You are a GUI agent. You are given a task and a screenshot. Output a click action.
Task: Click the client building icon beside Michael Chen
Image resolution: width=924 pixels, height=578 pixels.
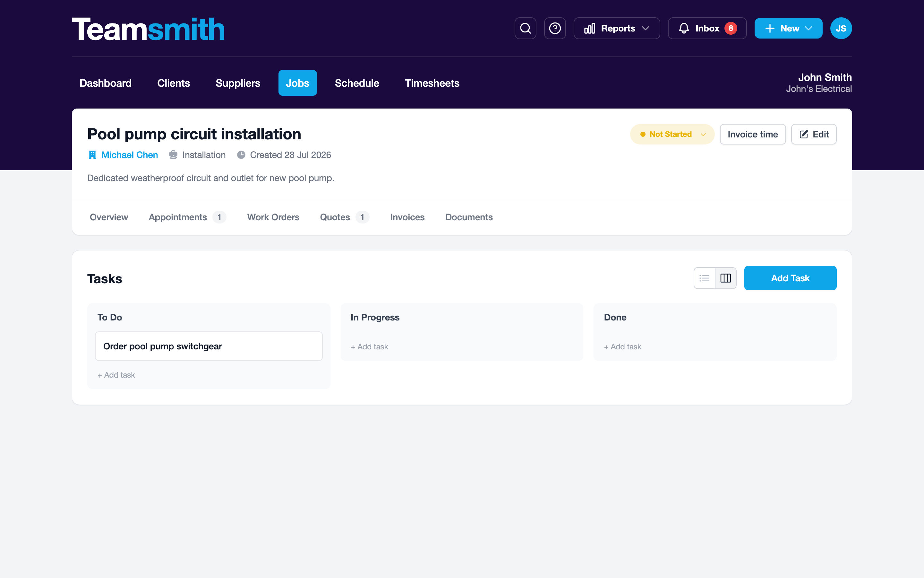coord(92,155)
